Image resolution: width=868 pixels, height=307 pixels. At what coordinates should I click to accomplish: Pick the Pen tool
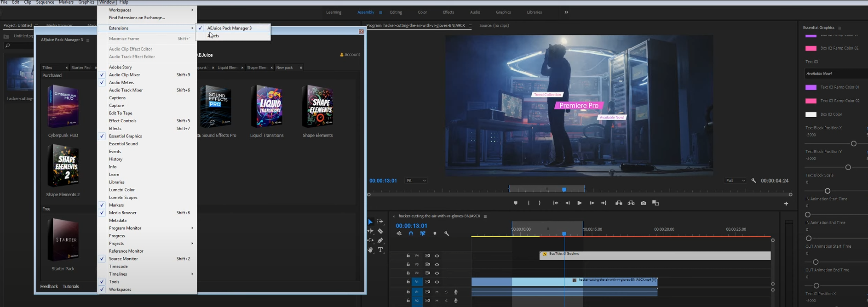[380, 240]
